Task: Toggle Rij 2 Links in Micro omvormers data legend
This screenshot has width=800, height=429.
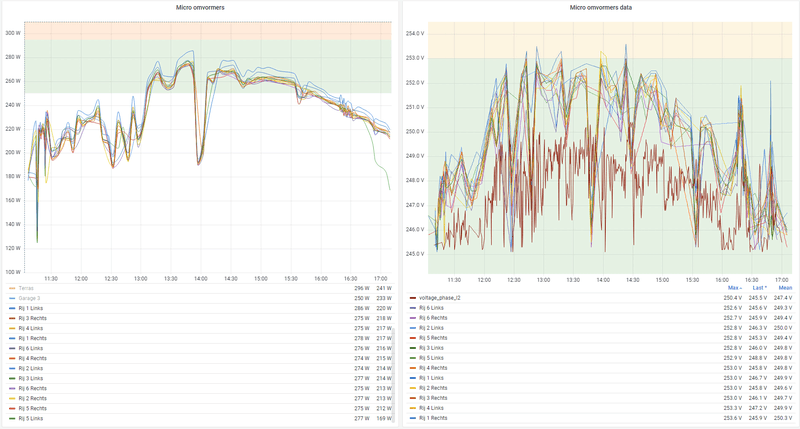Action: pos(432,328)
